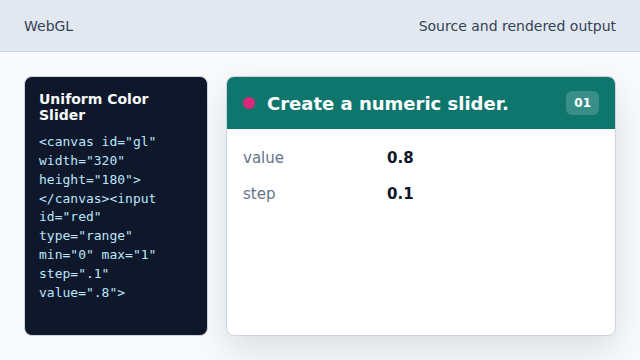Click the '</canvas><input' code line
This screenshot has height=360, width=640.
point(97,199)
